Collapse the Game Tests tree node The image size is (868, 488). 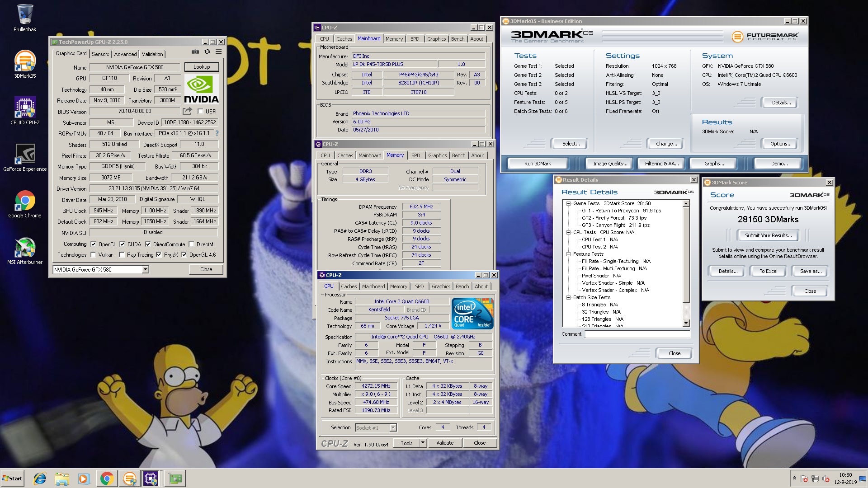(569, 203)
